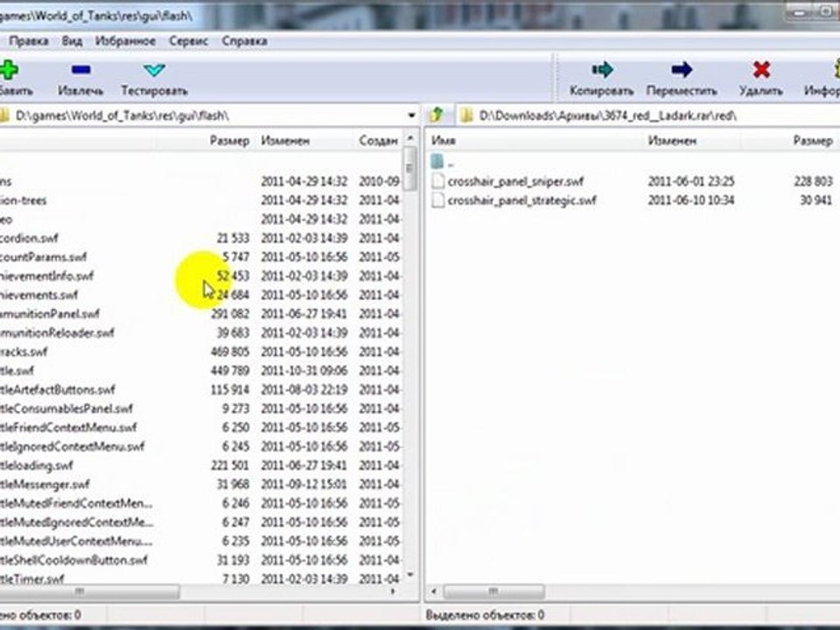This screenshot has width=840, height=630.
Task: Open the Избранное menu
Action: 125,41
